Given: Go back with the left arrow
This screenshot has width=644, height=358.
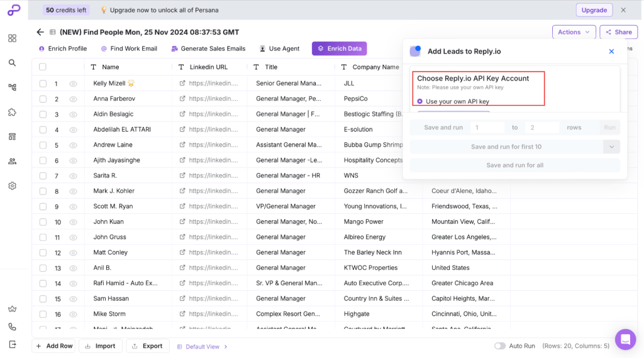Looking at the screenshot, I should 40,32.
